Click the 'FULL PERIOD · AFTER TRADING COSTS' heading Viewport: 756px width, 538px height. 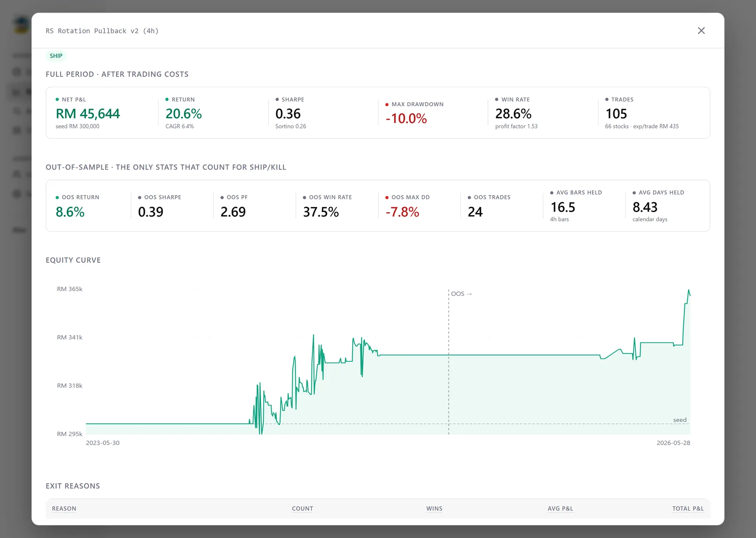[x=117, y=74]
